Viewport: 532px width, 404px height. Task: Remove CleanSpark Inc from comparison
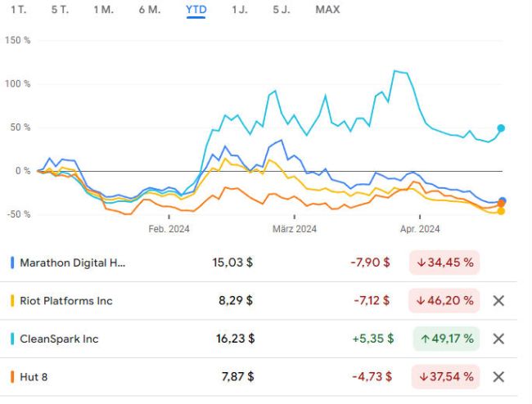pyautogui.click(x=498, y=339)
